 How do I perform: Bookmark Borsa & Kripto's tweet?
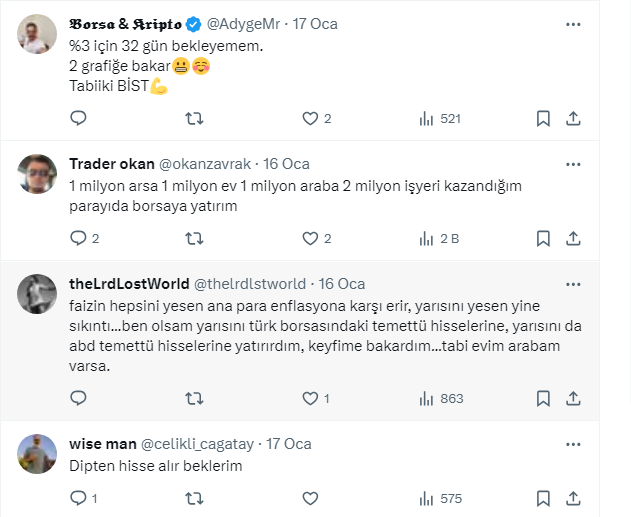pos(543,119)
